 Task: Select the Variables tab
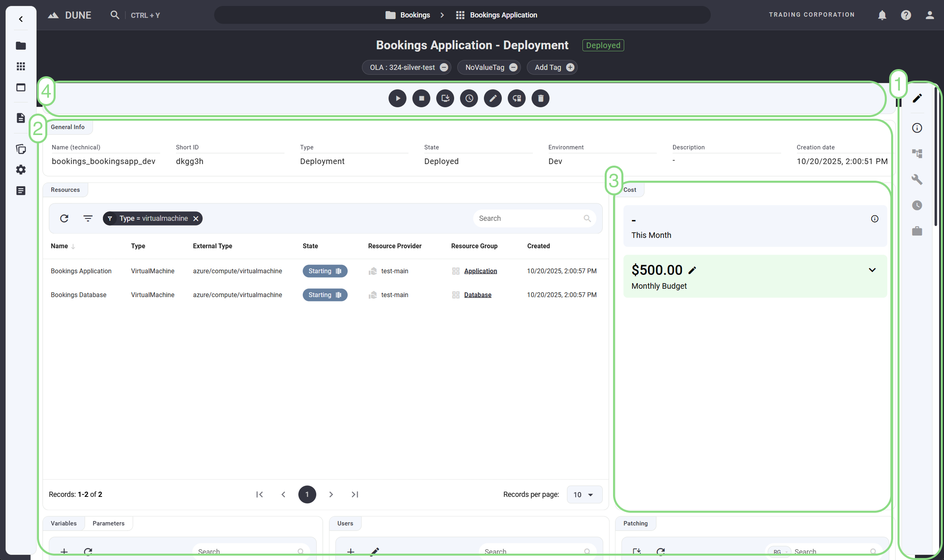click(64, 523)
